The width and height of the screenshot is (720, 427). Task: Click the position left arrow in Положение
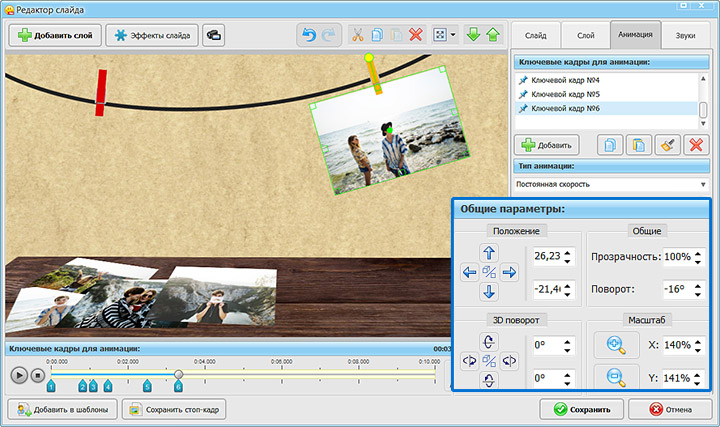pyautogui.click(x=469, y=272)
